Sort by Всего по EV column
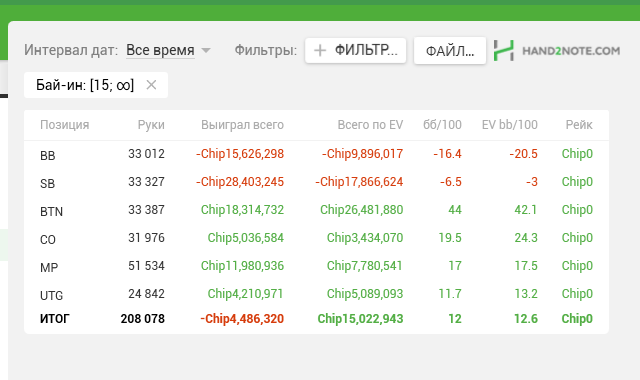The width and height of the screenshot is (640, 380). pos(370,125)
